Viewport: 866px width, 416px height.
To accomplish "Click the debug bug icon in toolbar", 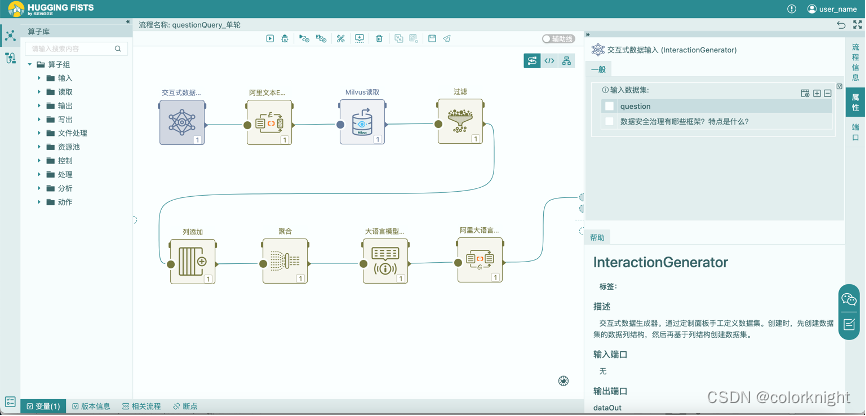I will [x=285, y=38].
